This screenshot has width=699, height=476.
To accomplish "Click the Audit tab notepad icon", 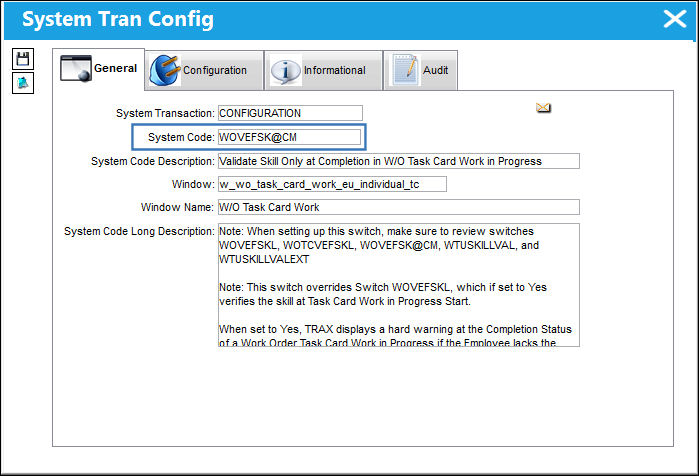I will tap(405, 70).
